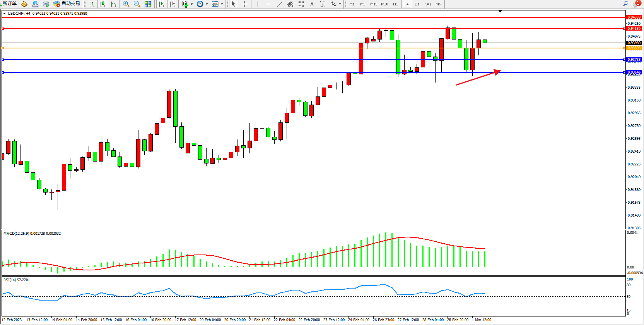
Task: Select the horizontal line drawing tool
Action: [269, 4]
